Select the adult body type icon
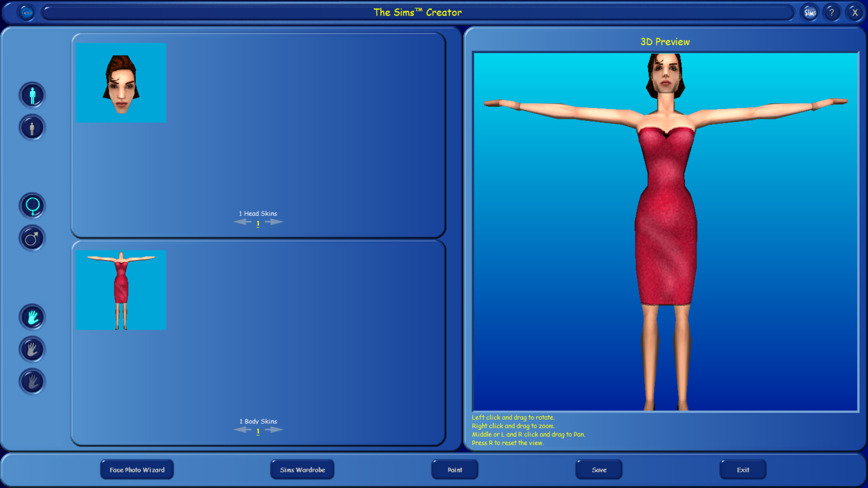This screenshot has height=488, width=868. coord(32,95)
